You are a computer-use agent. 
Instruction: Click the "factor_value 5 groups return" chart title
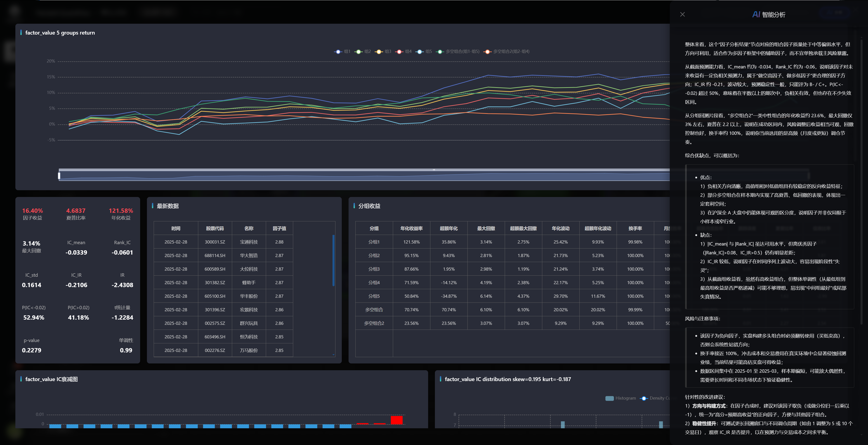pos(60,33)
